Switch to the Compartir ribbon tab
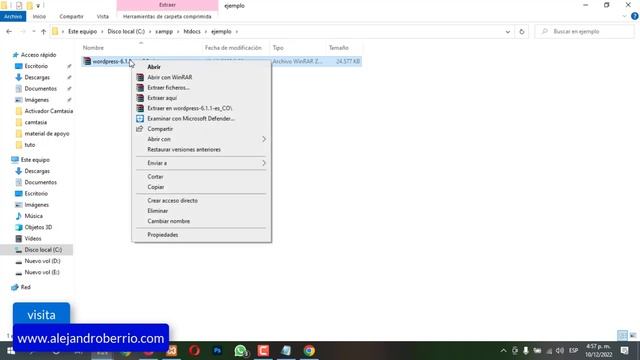The height and width of the screenshot is (360, 640). click(x=71, y=16)
